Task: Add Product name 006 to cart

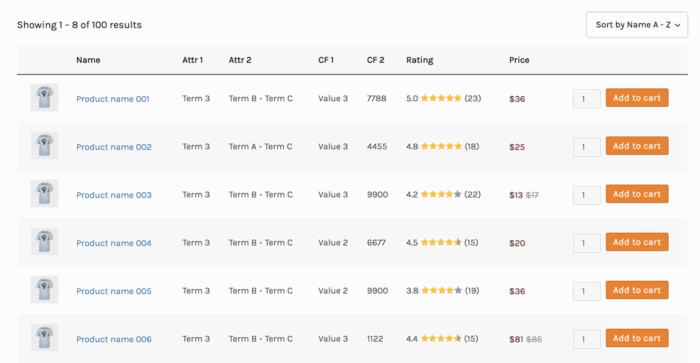Action: pos(637,338)
